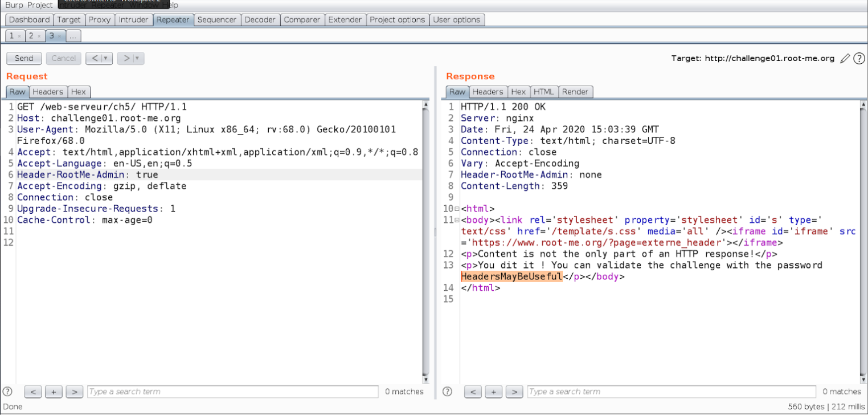Collapse the body tag fold marker
The width and height of the screenshot is (868, 415).
[457, 220]
